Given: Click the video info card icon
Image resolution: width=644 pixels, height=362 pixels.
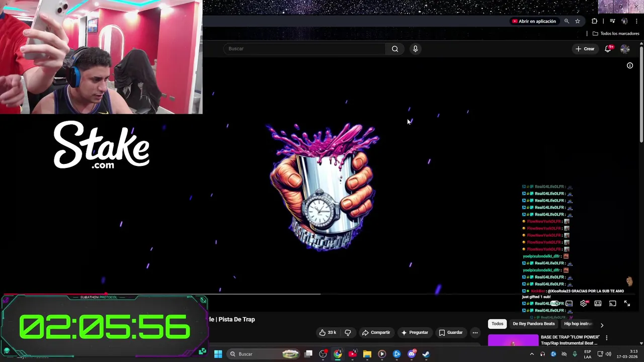Looking at the screenshot, I should pyautogui.click(x=630, y=65).
